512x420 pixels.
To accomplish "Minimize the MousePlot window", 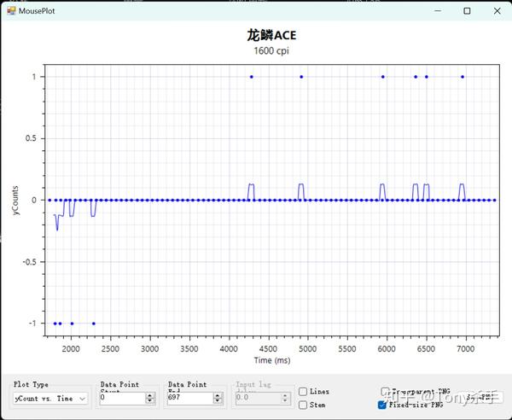I will pyautogui.click(x=438, y=11).
